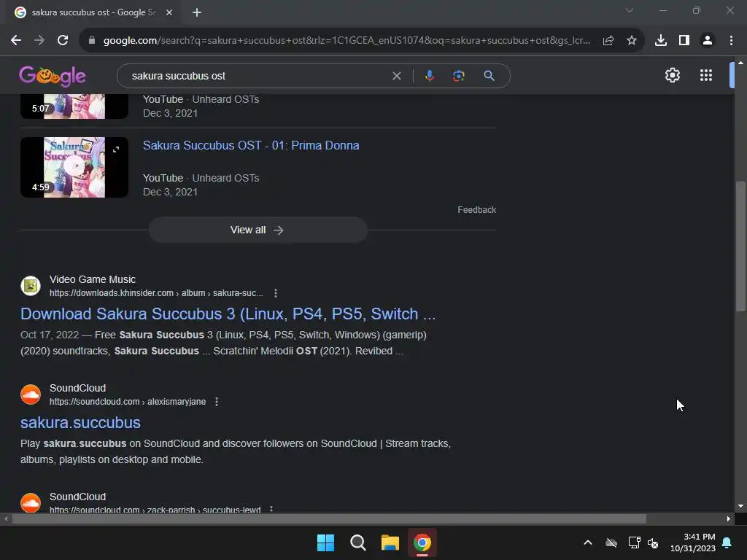Viewport: 747px width, 560px height.
Task: Open Google quick settings gear
Action: [672, 75]
